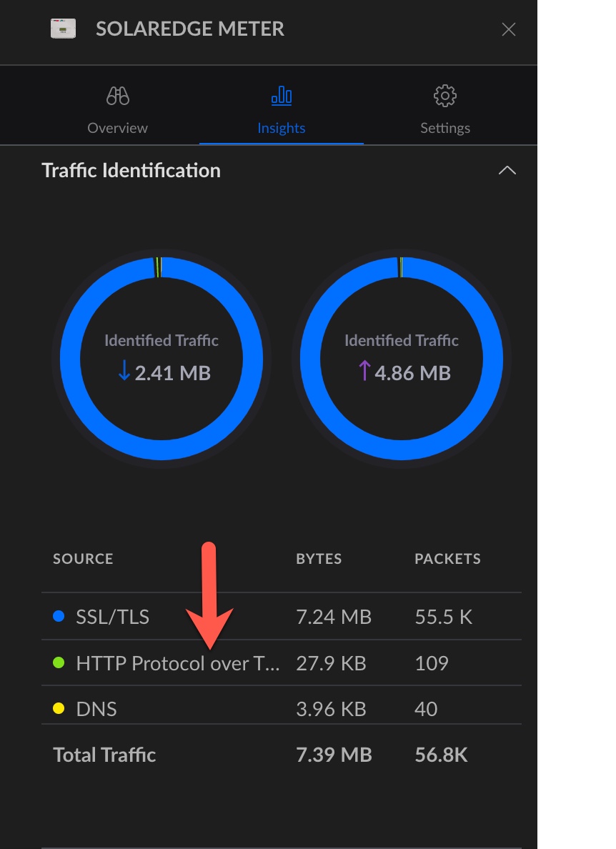Click the 40 packets value

point(426,709)
